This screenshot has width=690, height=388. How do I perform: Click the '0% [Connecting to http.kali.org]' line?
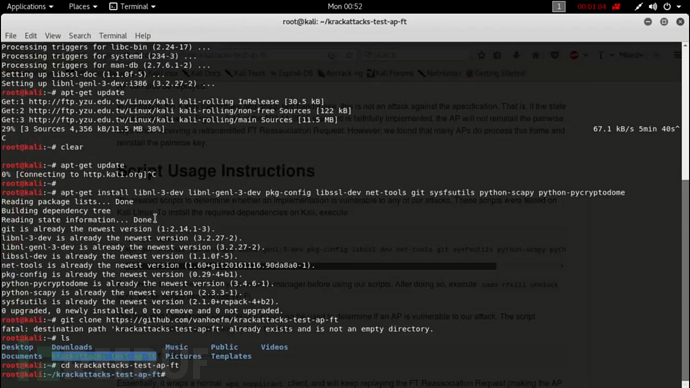pyautogui.click(x=79, y=175)
